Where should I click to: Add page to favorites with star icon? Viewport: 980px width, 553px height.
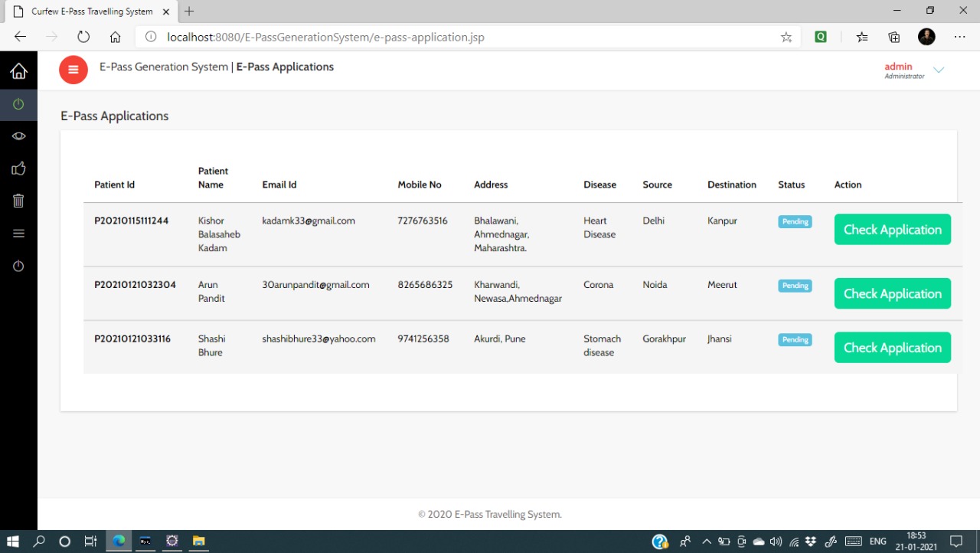pyautogui.click(x=786, y=37)
